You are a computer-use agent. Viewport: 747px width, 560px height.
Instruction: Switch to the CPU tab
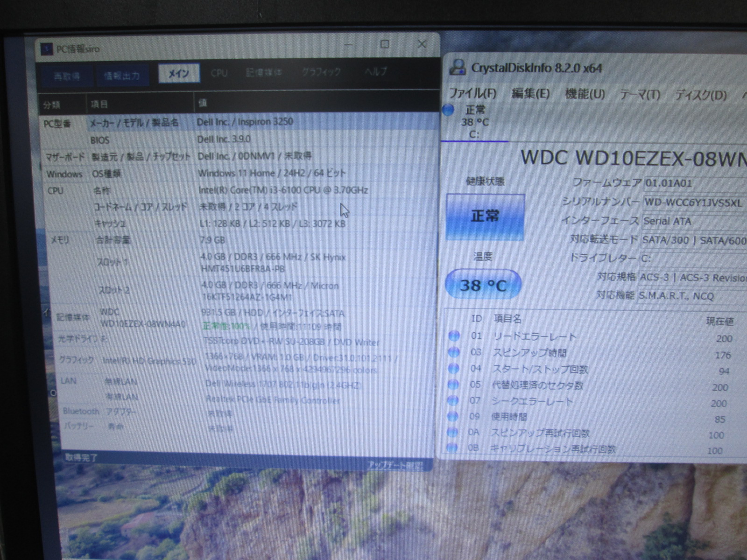(219, 73)
